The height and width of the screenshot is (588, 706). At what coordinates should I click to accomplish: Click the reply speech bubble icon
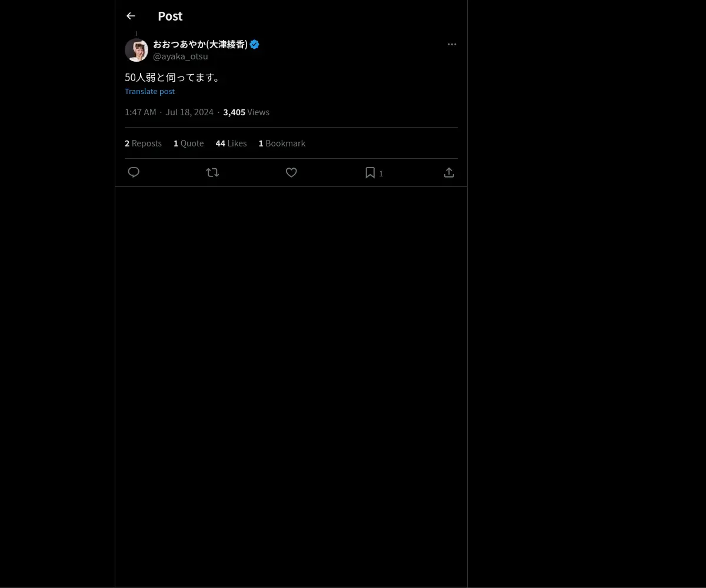(x=134, y=172)
